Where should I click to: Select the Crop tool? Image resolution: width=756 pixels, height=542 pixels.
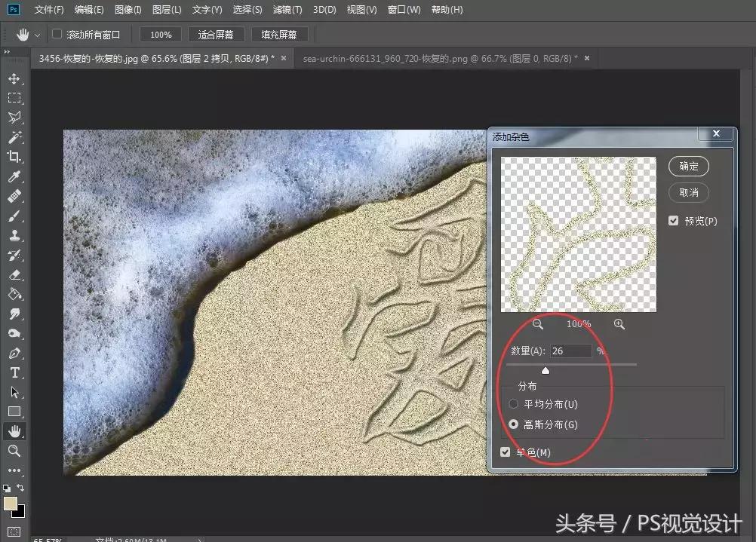(15, 157)
